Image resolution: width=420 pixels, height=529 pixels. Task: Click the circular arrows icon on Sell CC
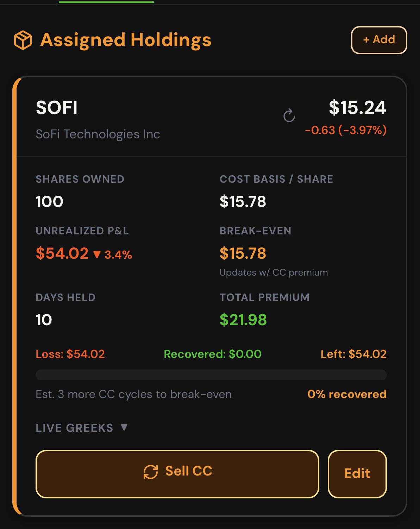point(151,472)
